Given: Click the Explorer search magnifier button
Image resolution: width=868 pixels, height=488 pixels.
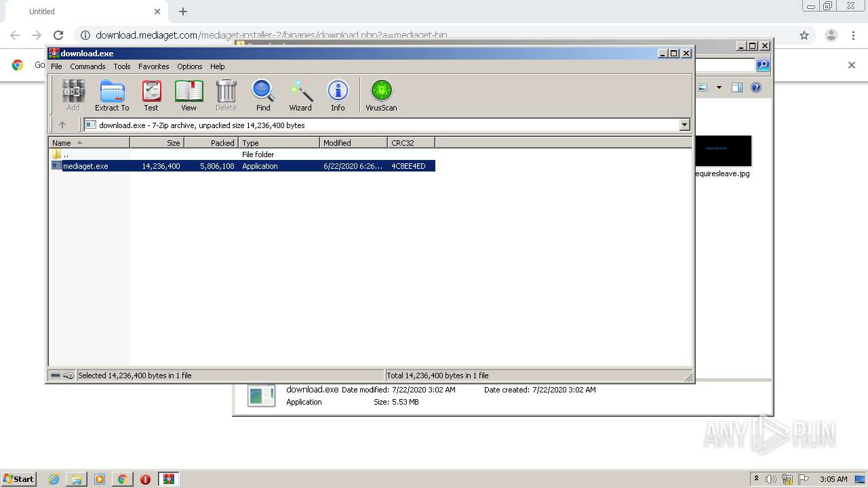Looking at the screenshot, I should [x=763, y=65].
